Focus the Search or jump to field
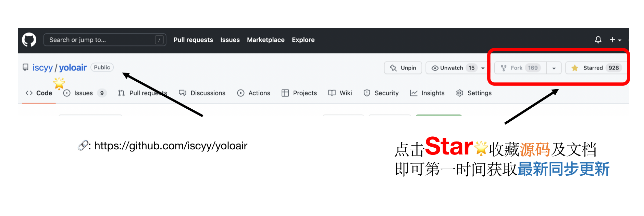 tap(105, 40)
